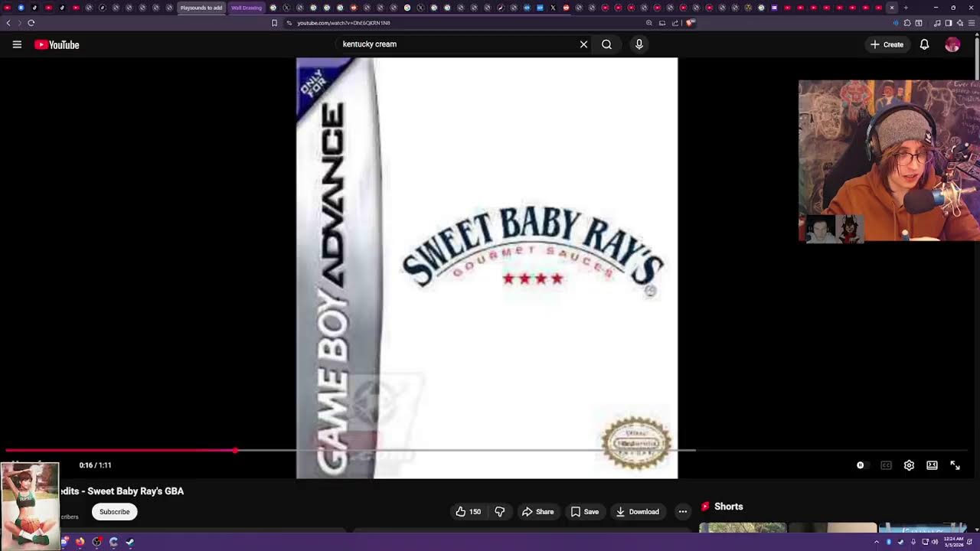The height and width of the screenshot is (551, 980).
Task: Open YouTube notifications bell
Action: [x=924, y=44]
